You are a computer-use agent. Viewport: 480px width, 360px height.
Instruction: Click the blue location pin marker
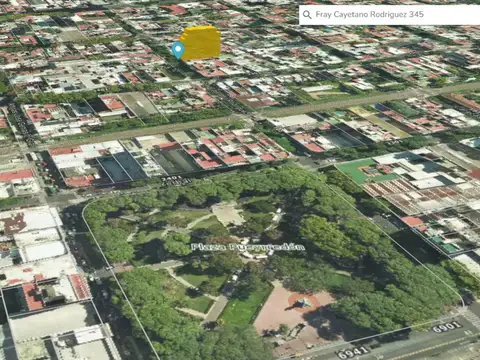click(178, 51)
